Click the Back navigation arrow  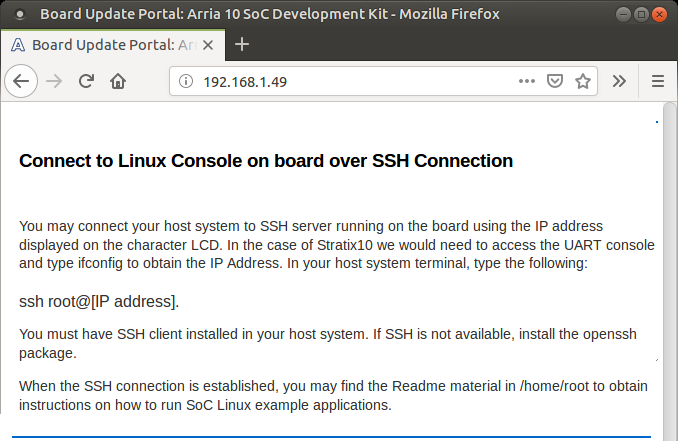pos(21,81)
